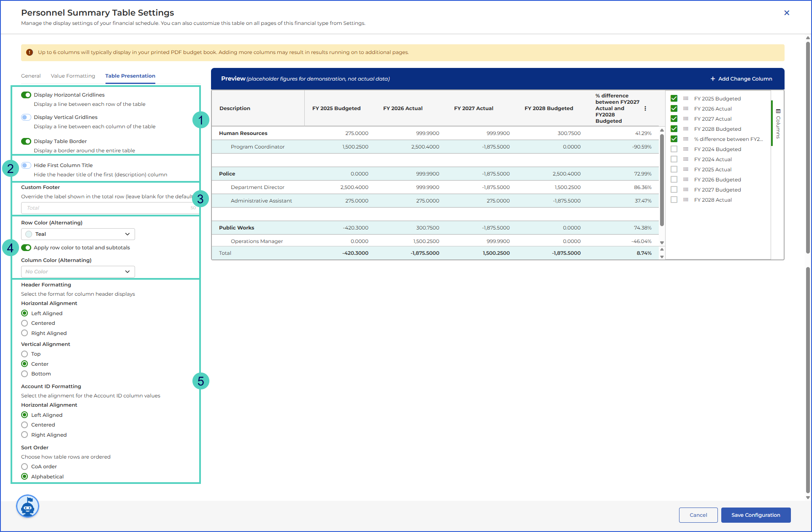The height and width of the screenshot is (532, 812).
Task: Toggle Display Horizontal Gridlines switch
Action: (26, 95)
